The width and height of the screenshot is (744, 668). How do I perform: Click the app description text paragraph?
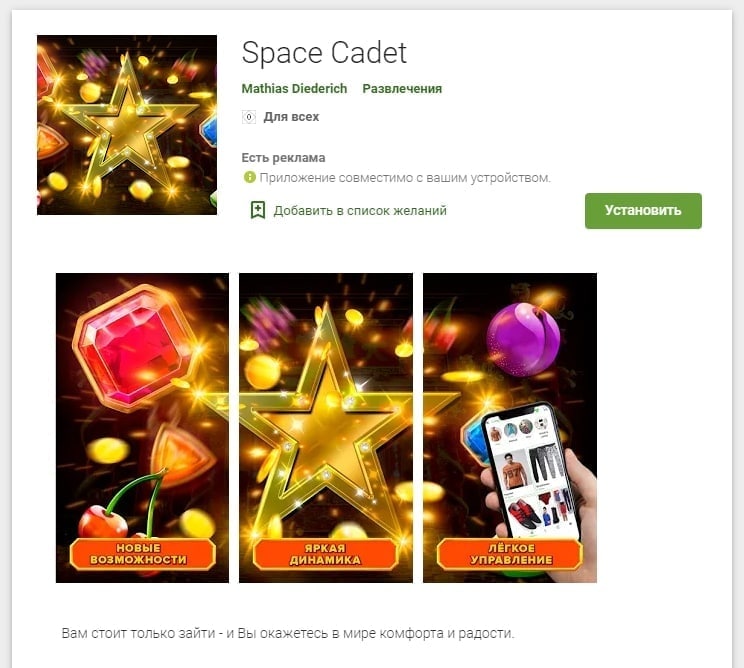288,633
